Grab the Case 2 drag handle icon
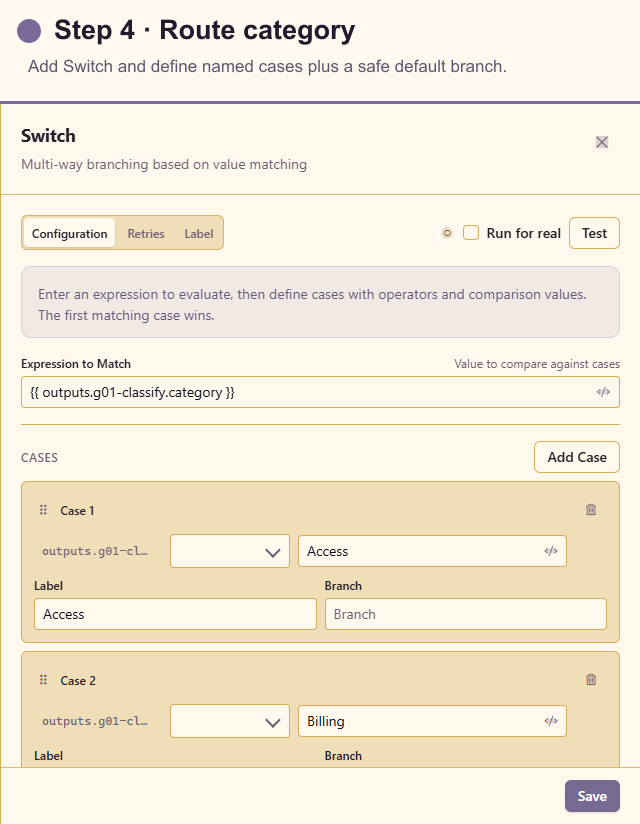 click(x=44, y=680)
